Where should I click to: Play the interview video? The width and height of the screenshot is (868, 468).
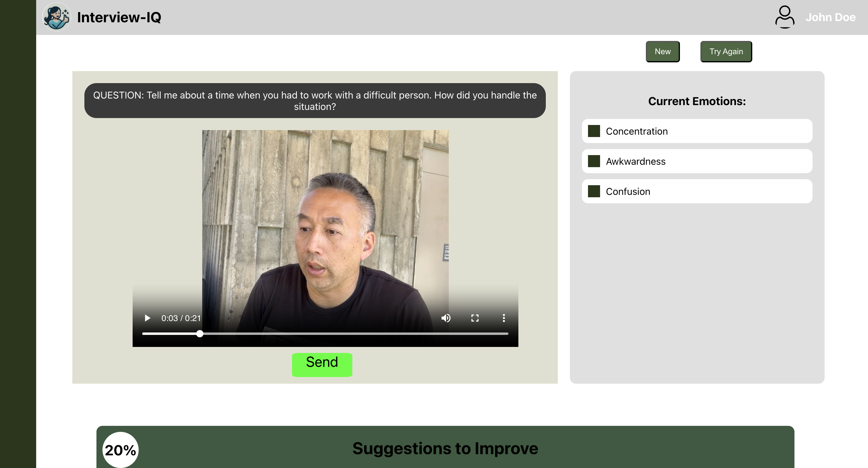coord(147,318)
